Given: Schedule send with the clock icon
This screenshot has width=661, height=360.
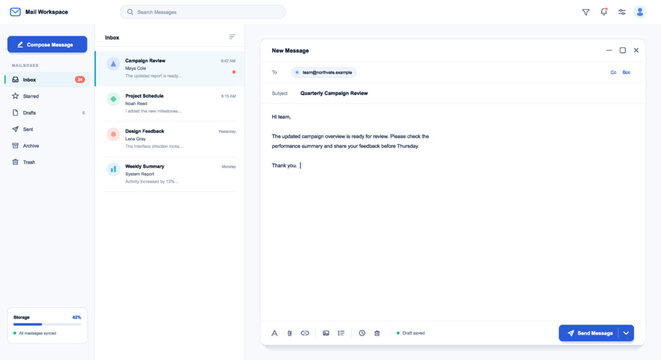Looking at the screenshot, I should (x=362, y=333).
